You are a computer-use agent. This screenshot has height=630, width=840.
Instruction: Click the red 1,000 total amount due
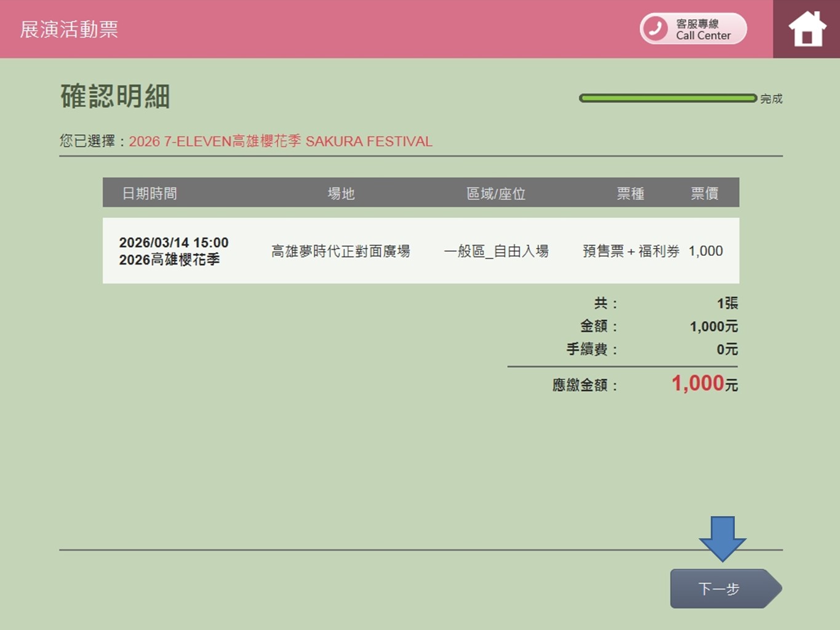point(697,383)
